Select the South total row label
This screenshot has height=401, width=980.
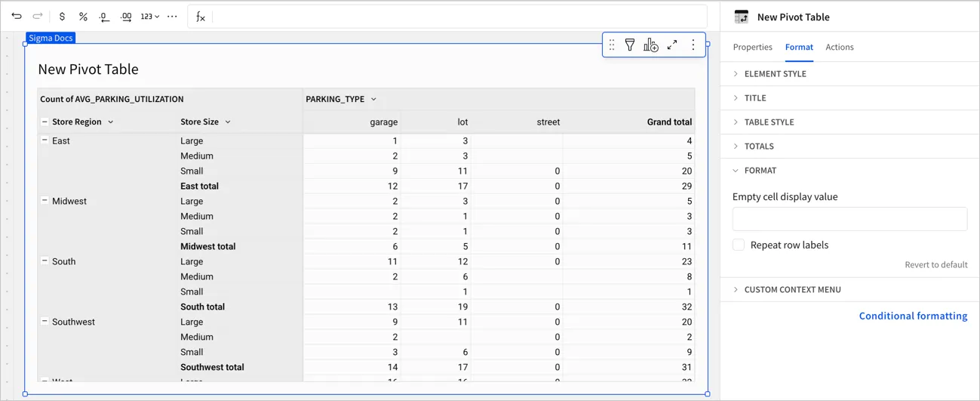click(x=202, y=307)
